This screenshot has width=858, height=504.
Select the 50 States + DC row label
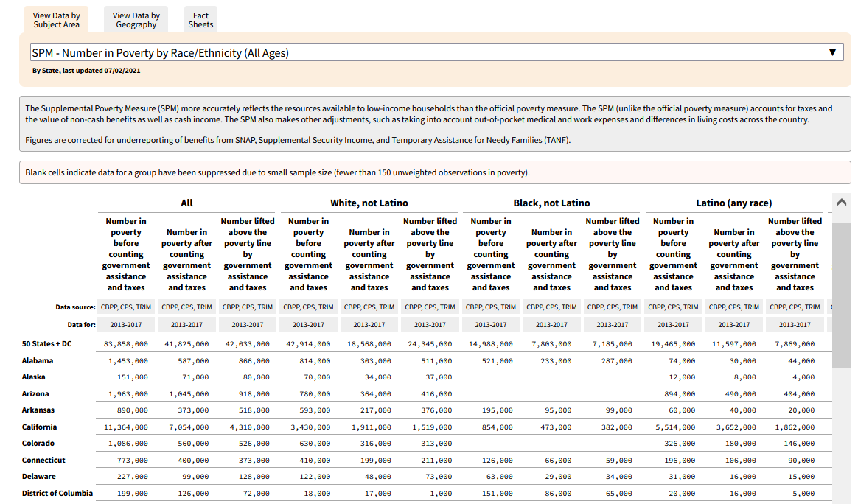click(46, 343)
